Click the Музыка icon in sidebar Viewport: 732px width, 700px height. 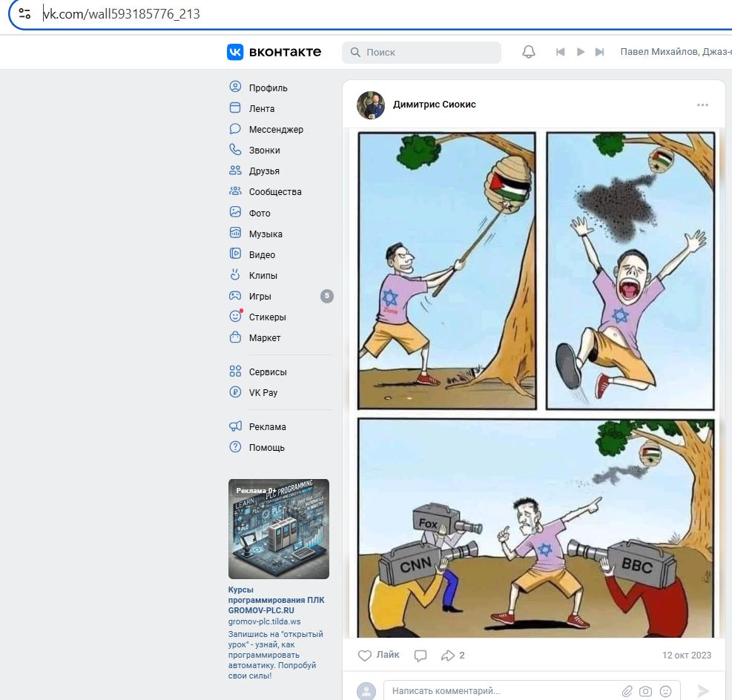[235, 233]
